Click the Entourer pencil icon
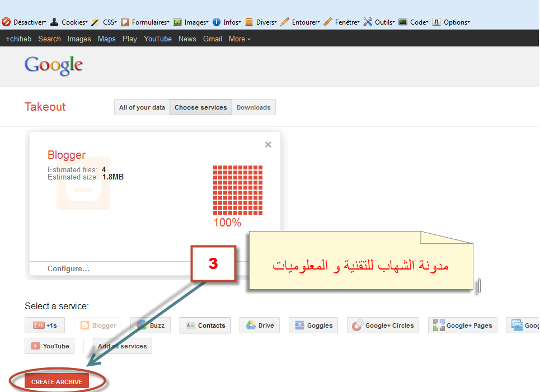Image resolution: width=540 pixels, height=392 pixels. point(285,22)
